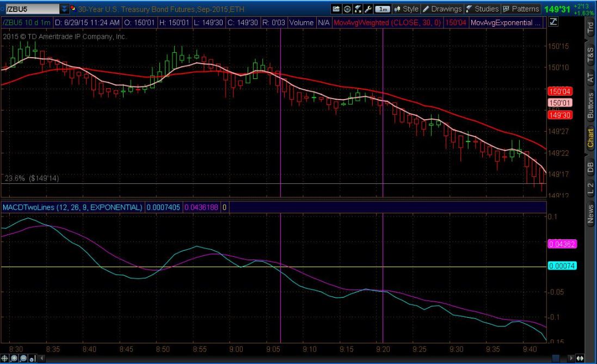Screen dimensions: 597x364
Task: Toggle the chart scale icon beside MovAvgExponential
Action: 553,22
